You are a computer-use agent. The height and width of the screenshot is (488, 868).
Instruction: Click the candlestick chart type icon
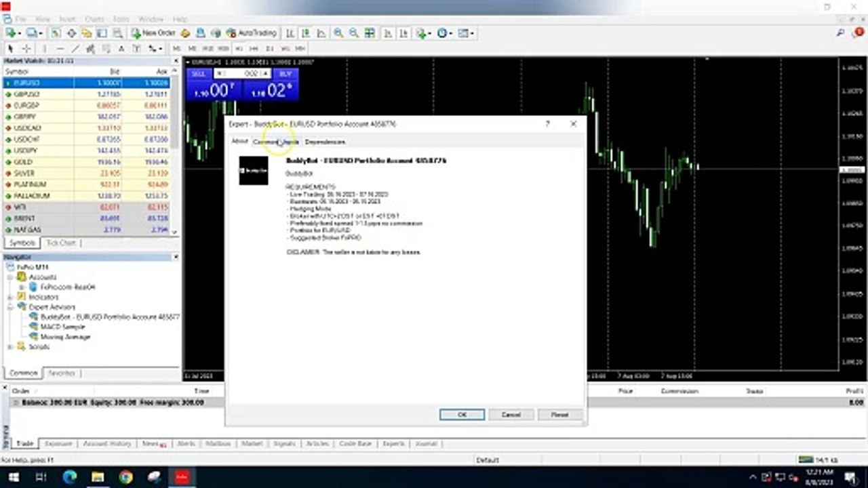coord(306,33)
